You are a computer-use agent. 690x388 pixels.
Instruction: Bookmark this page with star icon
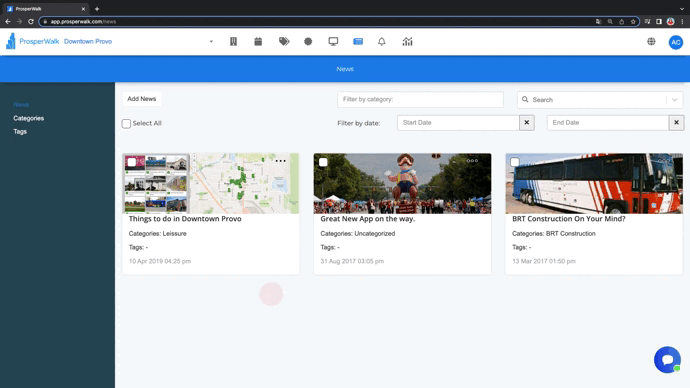click(x=633, y=21)
